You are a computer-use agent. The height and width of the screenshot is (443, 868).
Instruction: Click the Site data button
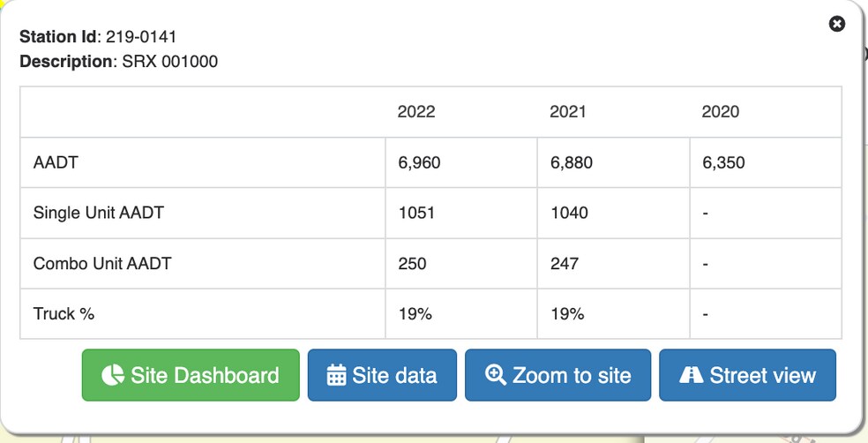(x=382, y=375)
